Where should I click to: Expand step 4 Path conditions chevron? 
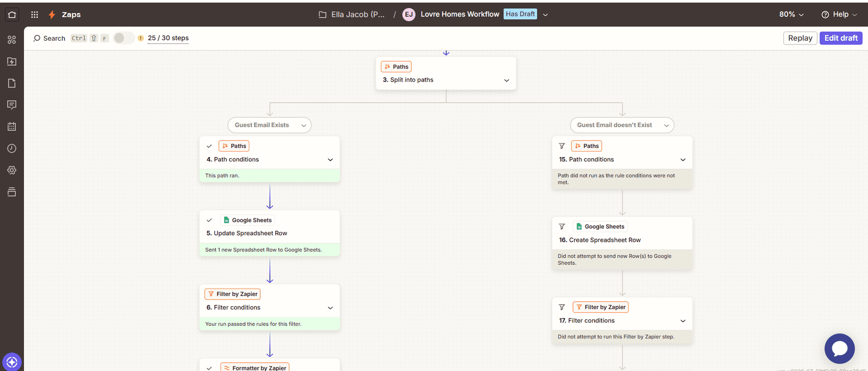pyautogui.click(x=330, y=160)
